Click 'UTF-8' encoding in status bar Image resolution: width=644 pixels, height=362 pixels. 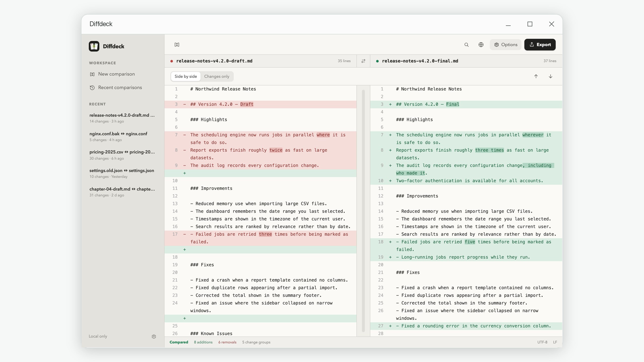pyautogui.click(x=542, y=342)
